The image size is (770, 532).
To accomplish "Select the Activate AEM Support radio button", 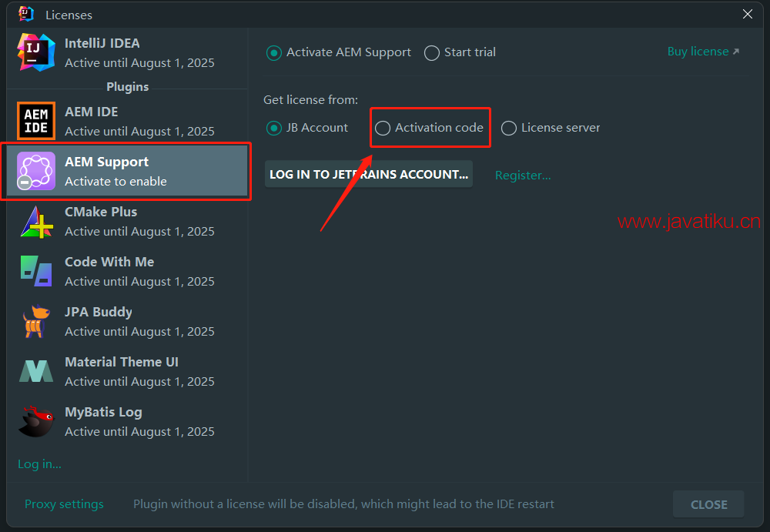I will [273, 52].
